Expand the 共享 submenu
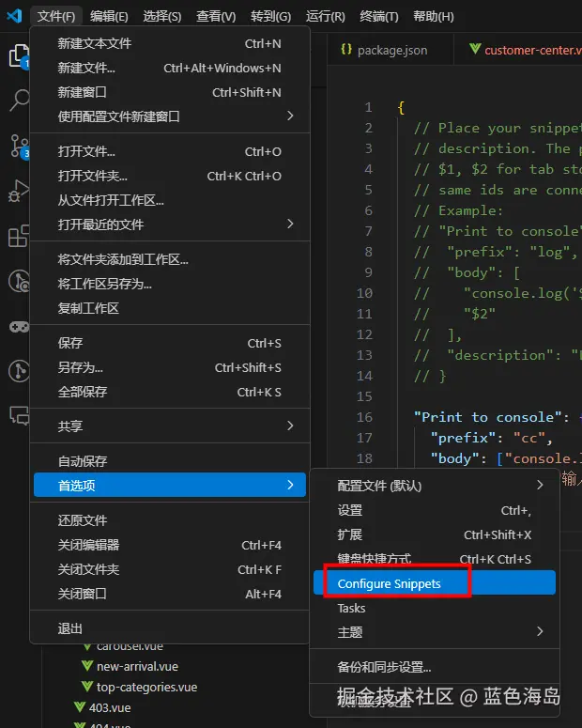582x728 pixels. click(170, 426)
